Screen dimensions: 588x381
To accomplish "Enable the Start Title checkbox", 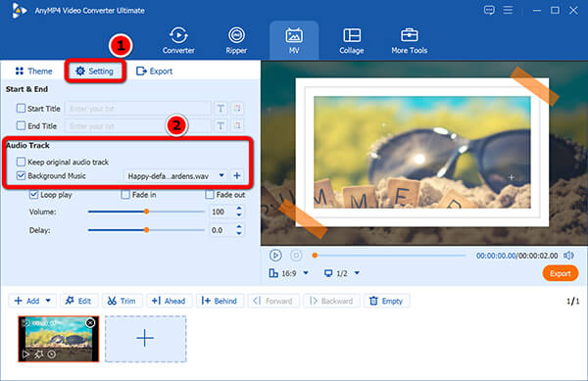I will tap(21, 109).
